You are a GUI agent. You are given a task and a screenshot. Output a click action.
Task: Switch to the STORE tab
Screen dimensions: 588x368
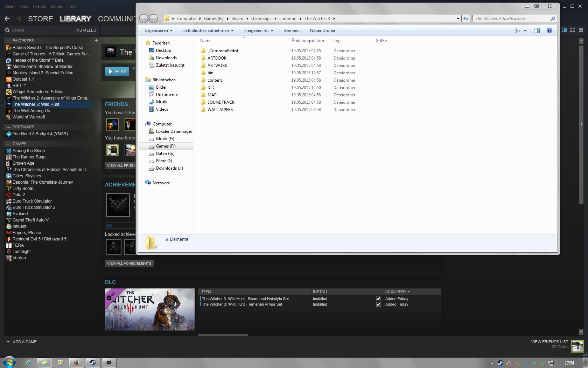tap(41, 19)
